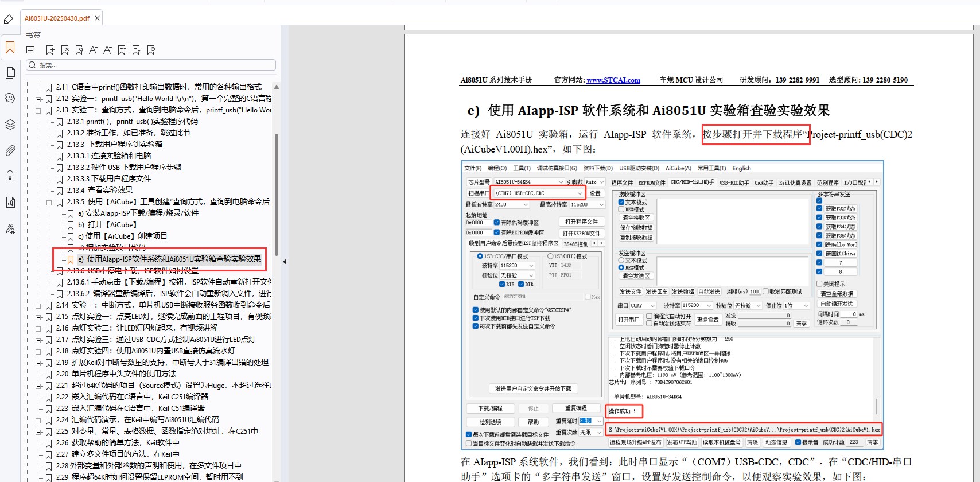Screen dimensions: 980x482
Task: Go to bookmark 2.28 外部变量和外部函数的声明
Action: [x=149, y=466]
